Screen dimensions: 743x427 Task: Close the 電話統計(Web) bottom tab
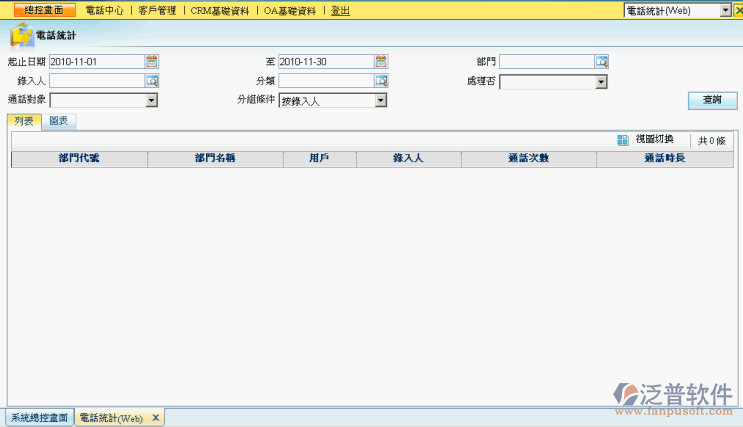pyautogui.click(x=155, y=418)
